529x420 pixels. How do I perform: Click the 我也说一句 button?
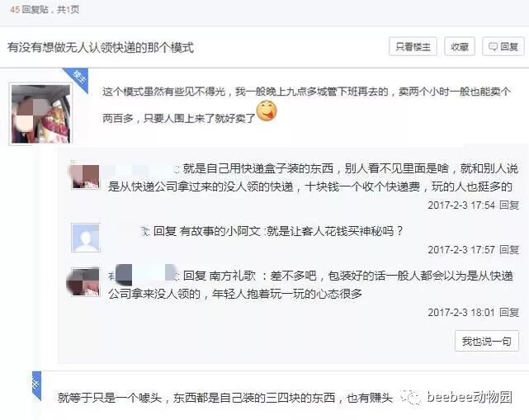[x=486, y=341]
